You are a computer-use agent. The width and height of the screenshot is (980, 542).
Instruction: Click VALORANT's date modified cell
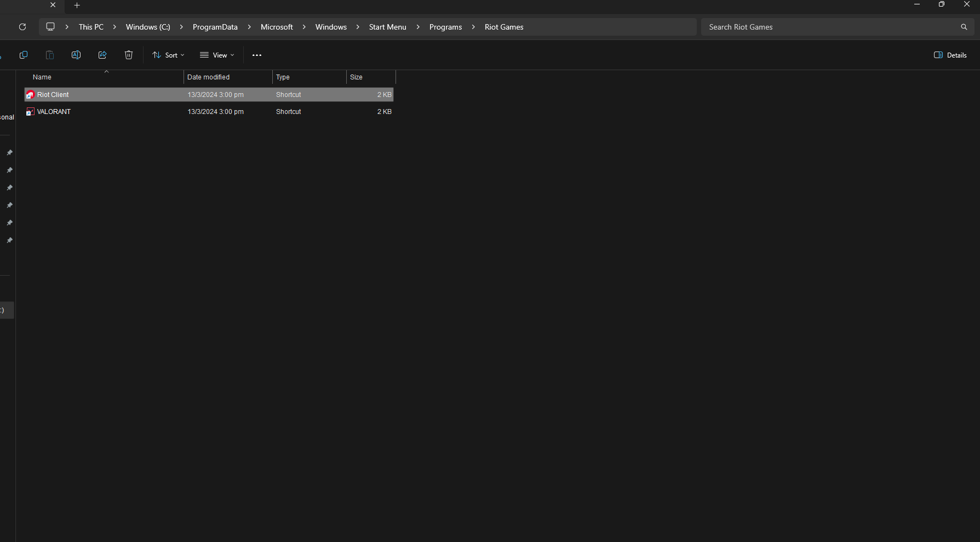(x=216, y=112)
